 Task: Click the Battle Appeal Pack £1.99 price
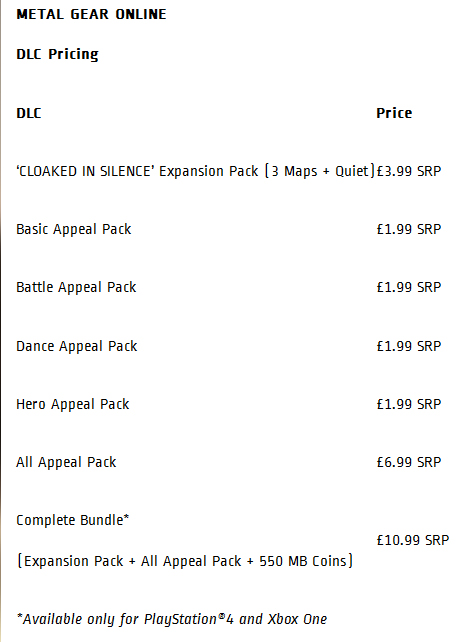tap(409, 287)
